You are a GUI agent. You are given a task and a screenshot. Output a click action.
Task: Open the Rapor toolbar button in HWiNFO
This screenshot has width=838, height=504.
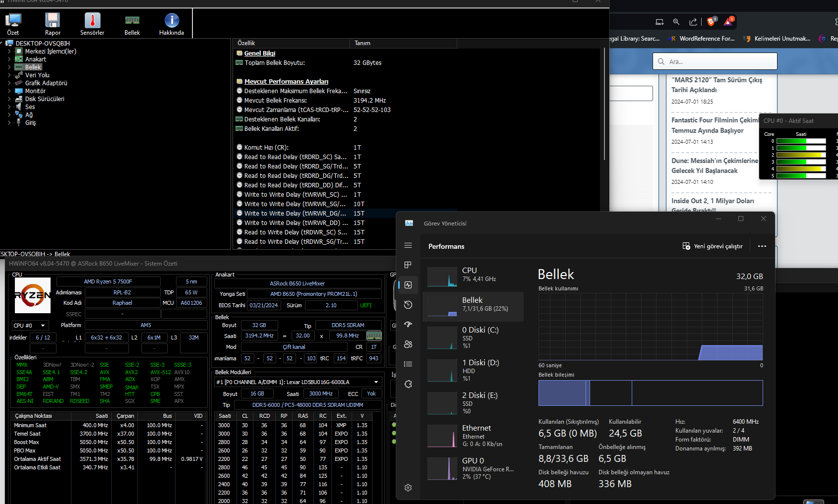pyautogui.click(x=53, y=24)
